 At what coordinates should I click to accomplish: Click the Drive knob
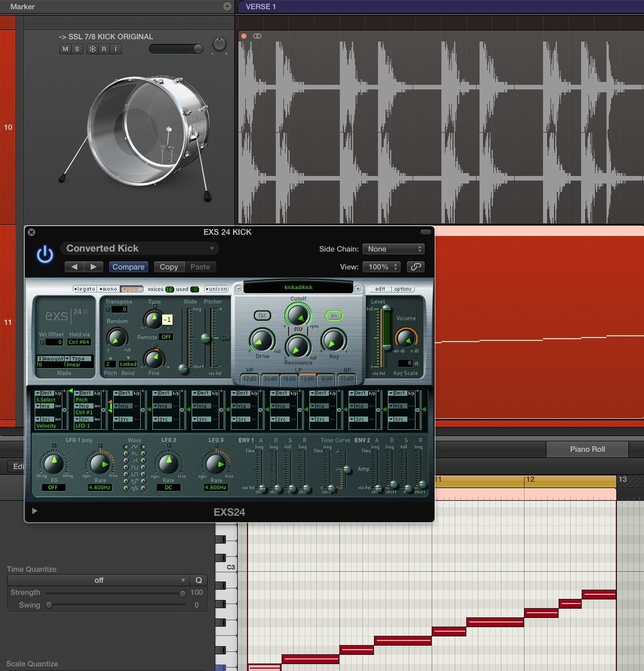[x=263, y=340]
